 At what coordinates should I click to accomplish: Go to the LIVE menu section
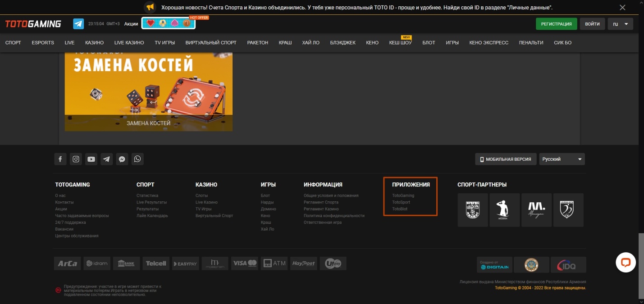pos(69,43)
